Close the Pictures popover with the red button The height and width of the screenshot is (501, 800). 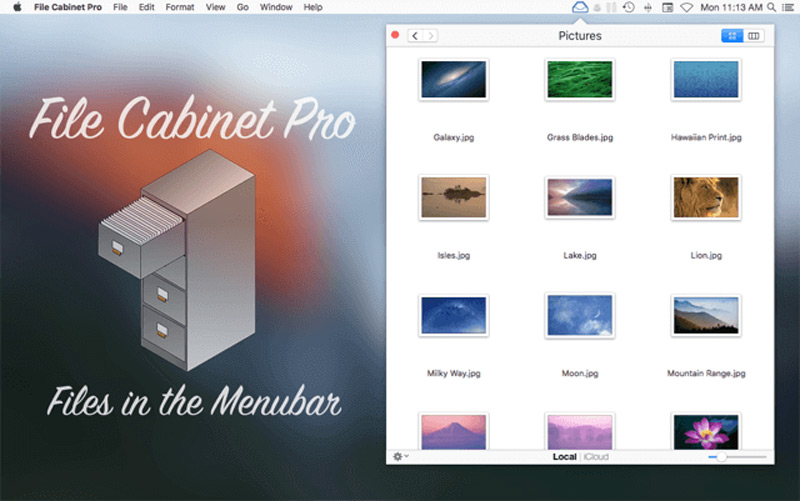click(395, 35)
